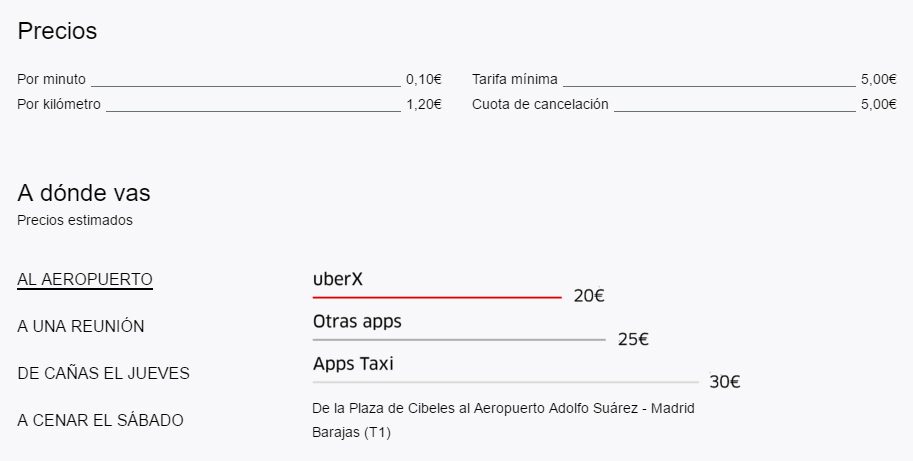The image size is (913, 461).
Task: Click the grey Otras apps price bar
Action: (459, 340)
